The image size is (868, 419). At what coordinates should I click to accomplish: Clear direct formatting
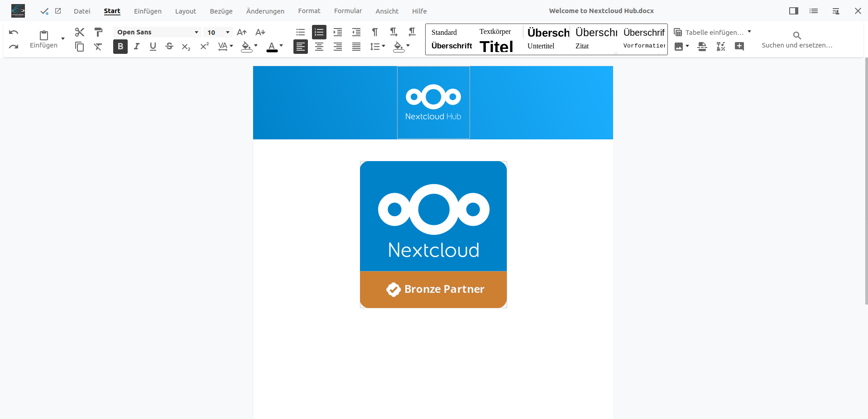(98, 47)
